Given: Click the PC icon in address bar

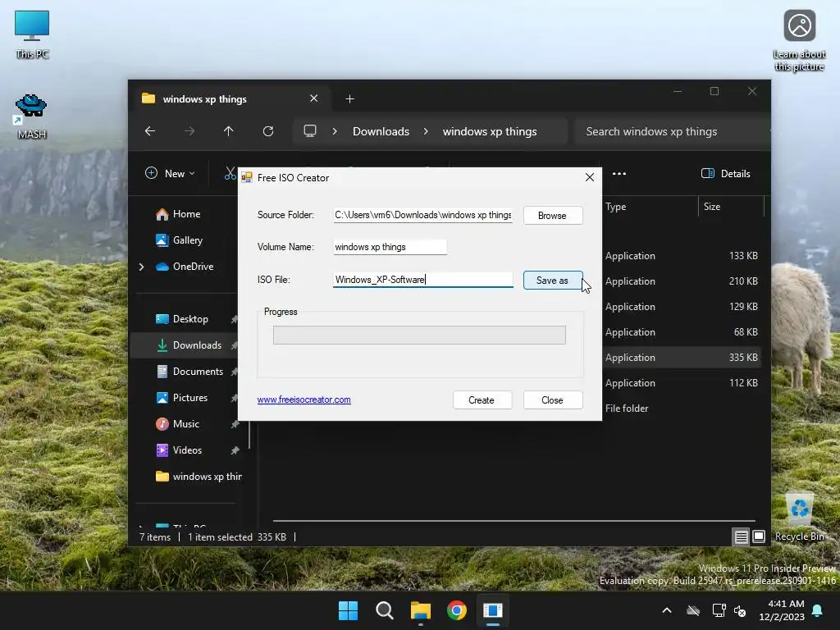Looking at the screenshot, I should click(309, 131).
